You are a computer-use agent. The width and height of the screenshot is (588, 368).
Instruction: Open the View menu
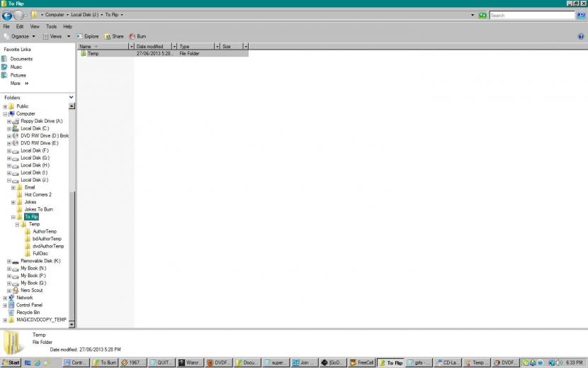pos(35,27)
